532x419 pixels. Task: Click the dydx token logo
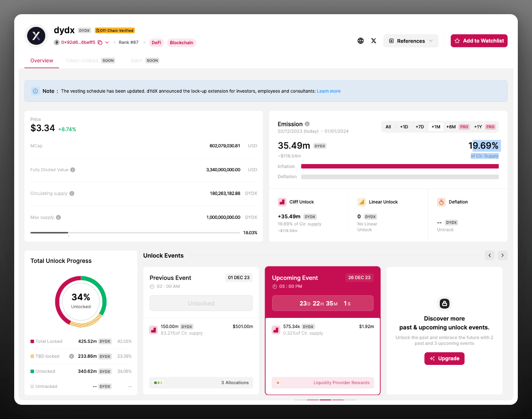click(36, 36)
